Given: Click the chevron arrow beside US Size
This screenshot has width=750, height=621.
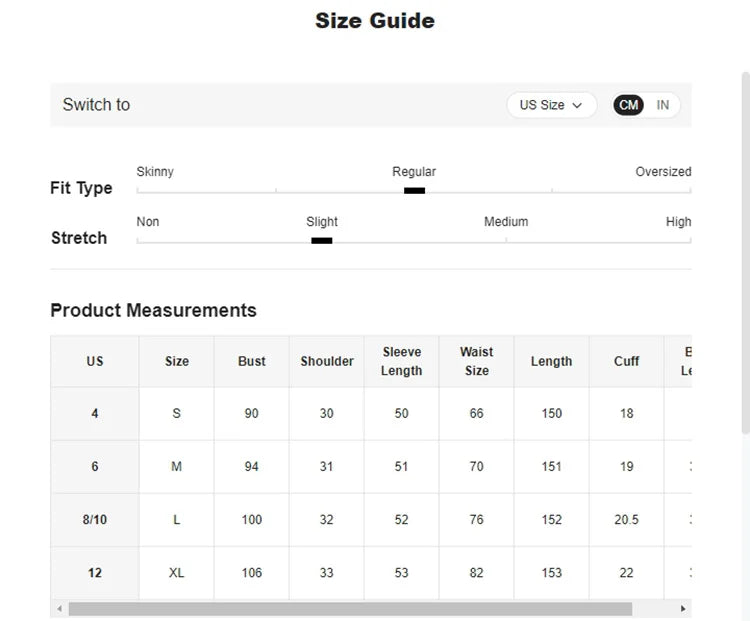Looking at the screenshot, I should click(577, 105).
